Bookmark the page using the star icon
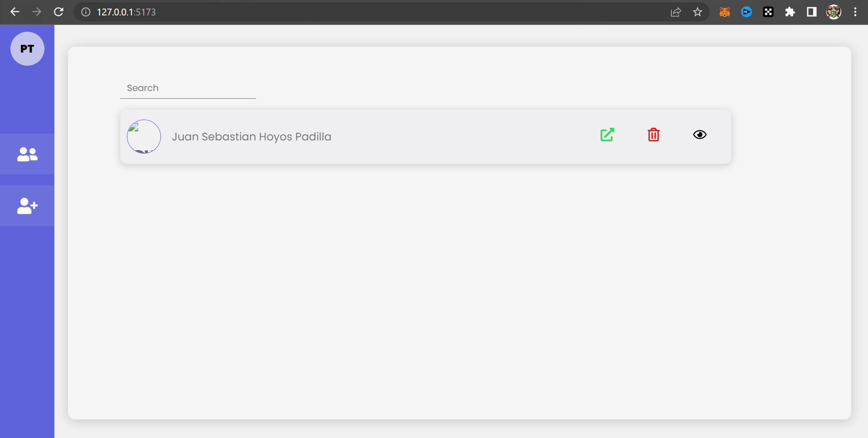 (697, 12)
